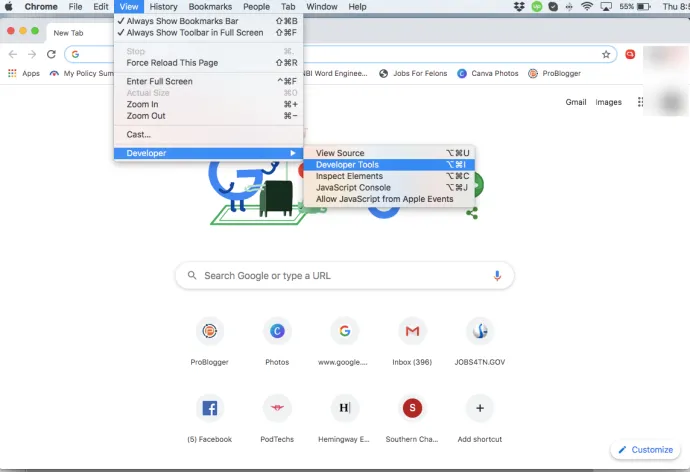
Task: Open the File menu
Action: [75, 7]
